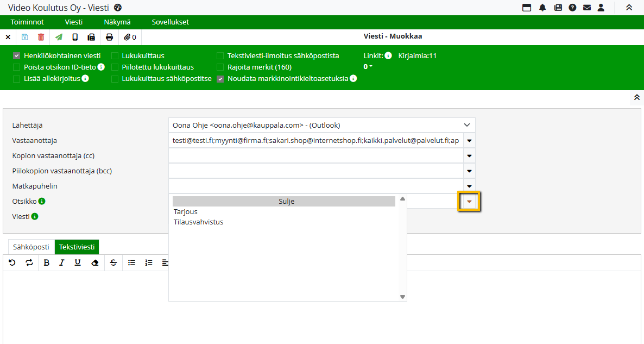The image size is (644, 344).
Task: Uncheck the Henkilökohtainen viesti checkbox
Action: point(17,56)
